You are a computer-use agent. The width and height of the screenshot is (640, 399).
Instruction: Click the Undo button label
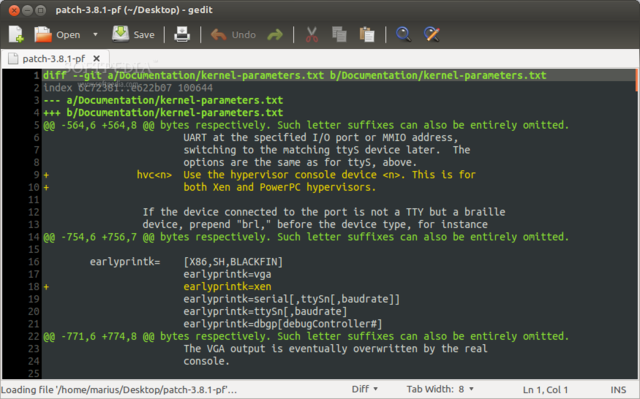[244, 35]
